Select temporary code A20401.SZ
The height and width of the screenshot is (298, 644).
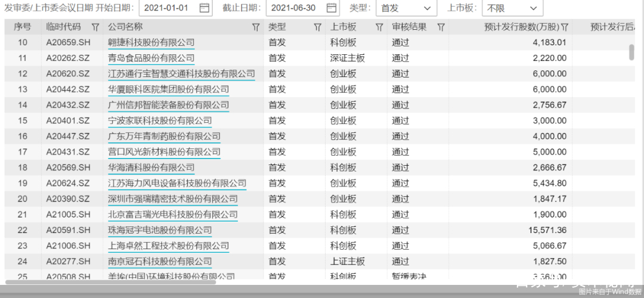68,120
